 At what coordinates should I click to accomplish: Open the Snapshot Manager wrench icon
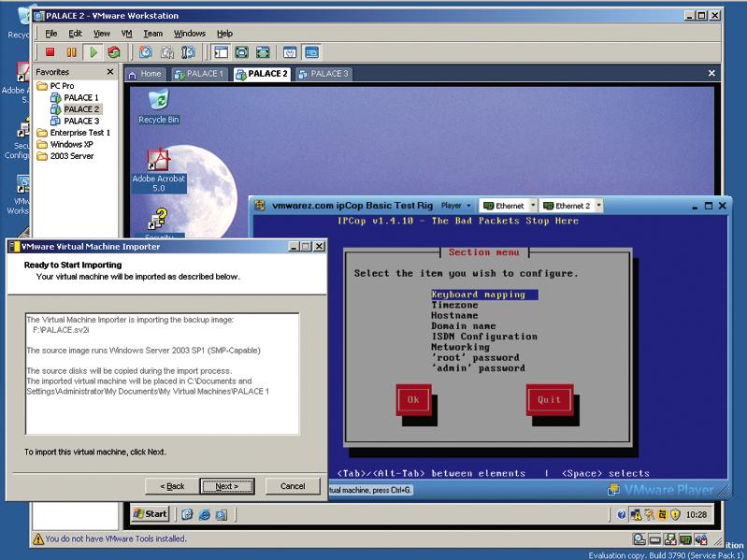click(x=189, y=52)
